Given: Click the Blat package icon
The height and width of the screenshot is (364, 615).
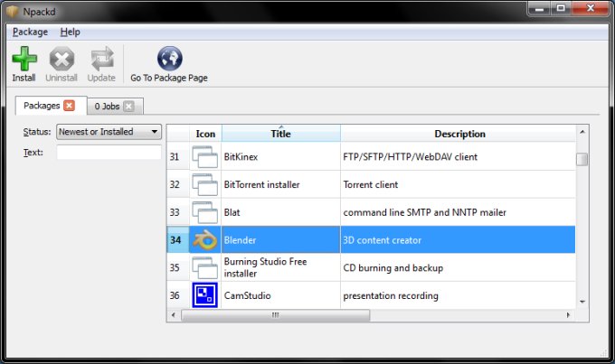Looking at the screenshot, I should coord(206,212).
